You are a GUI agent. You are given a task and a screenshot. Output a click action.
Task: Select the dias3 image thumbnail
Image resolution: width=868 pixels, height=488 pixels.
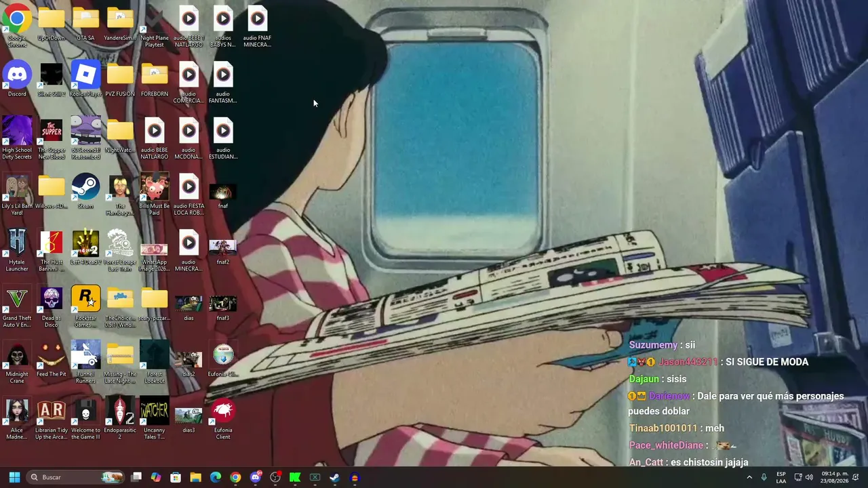point(189,420)
